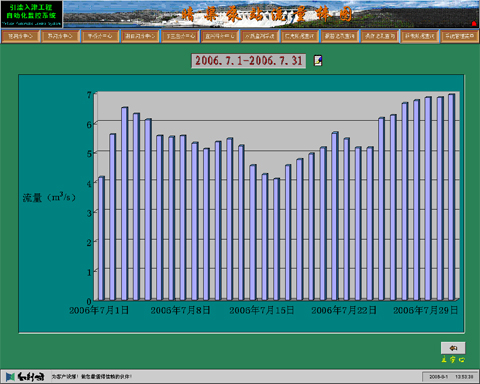Screen dimensions: 480x384
Task: Click the company logo in the status bar
Action: tap(25, 377)
